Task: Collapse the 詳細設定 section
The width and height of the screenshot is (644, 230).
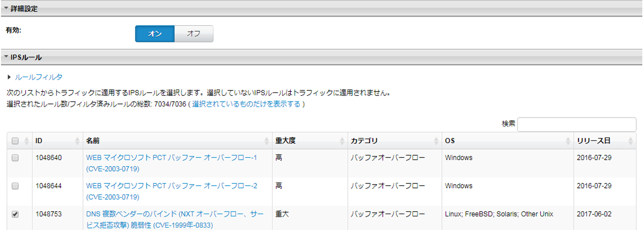Action: (6, 8)
